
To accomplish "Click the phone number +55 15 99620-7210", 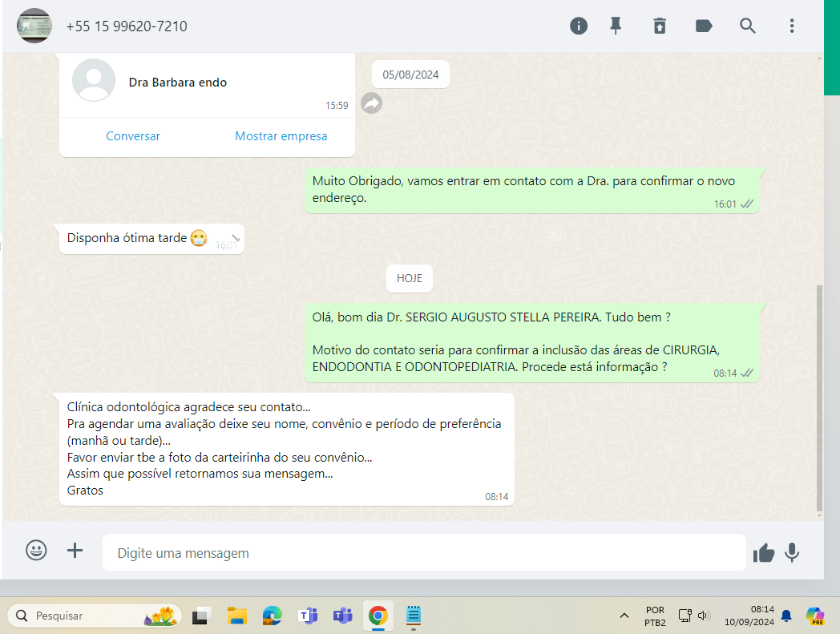I will click(127, 26).
